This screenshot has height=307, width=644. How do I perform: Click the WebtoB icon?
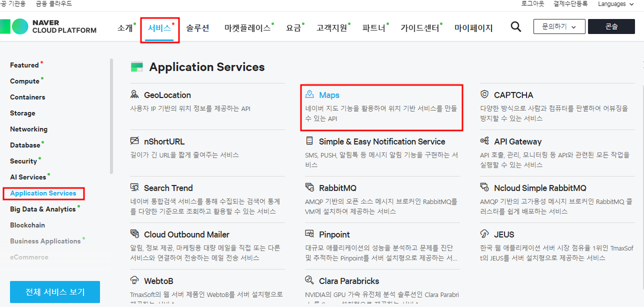pyautogui.click(x=134, y=280)
